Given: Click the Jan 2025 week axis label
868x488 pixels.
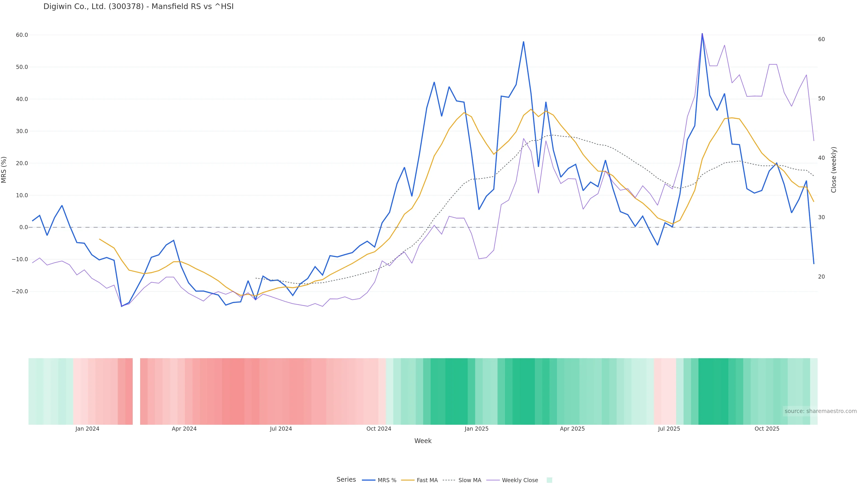Looking at the screenshot, I should pyautogui.click(x=476, y=429).
